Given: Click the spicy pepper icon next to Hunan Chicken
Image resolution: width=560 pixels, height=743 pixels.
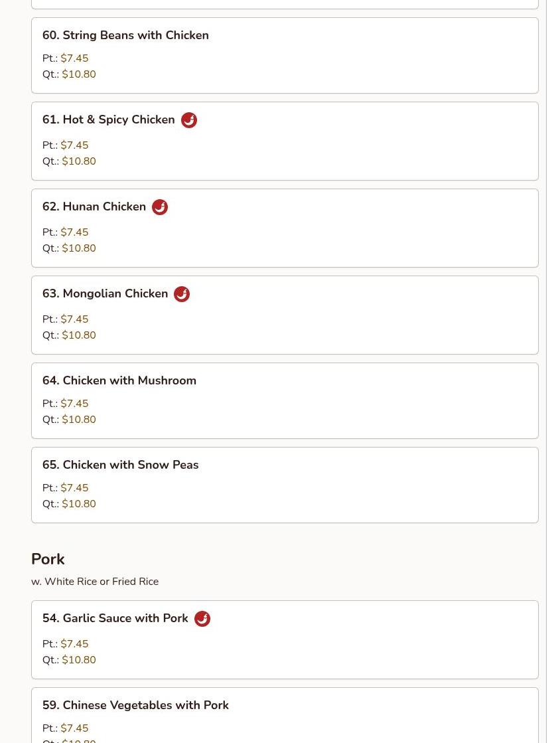Looking at the screenshot, I should (x=159, y=207).
